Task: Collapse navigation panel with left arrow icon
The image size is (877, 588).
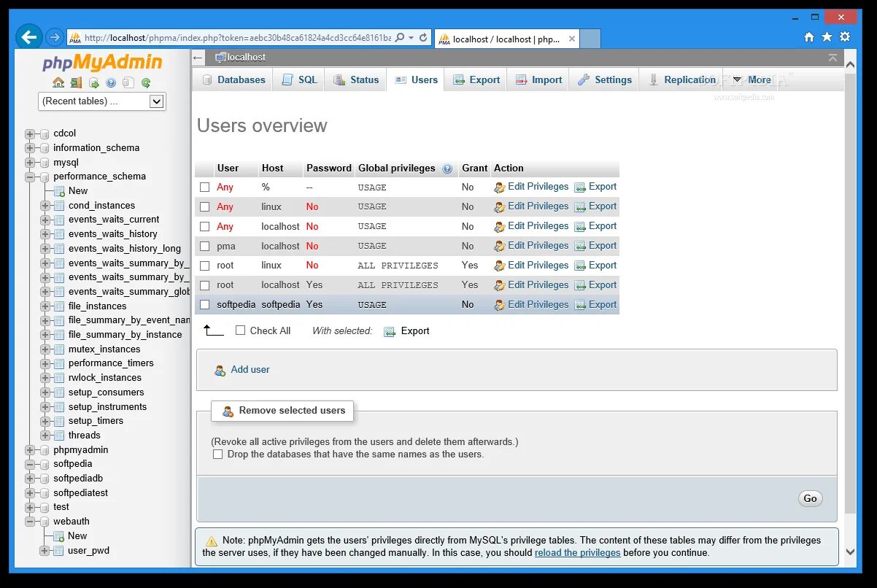Action: (x=198, y=58)
